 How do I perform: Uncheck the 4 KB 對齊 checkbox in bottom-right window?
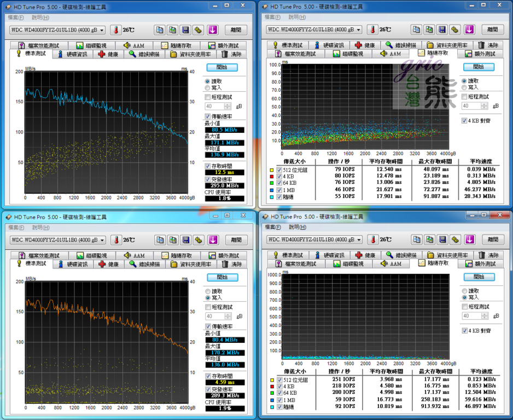tap(464, 330)
